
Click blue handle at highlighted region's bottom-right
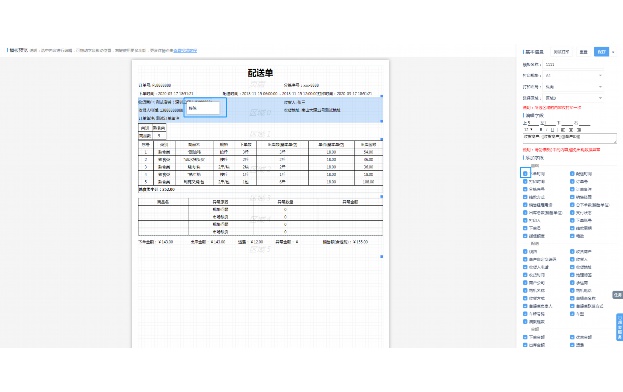(x=382, y=121)
